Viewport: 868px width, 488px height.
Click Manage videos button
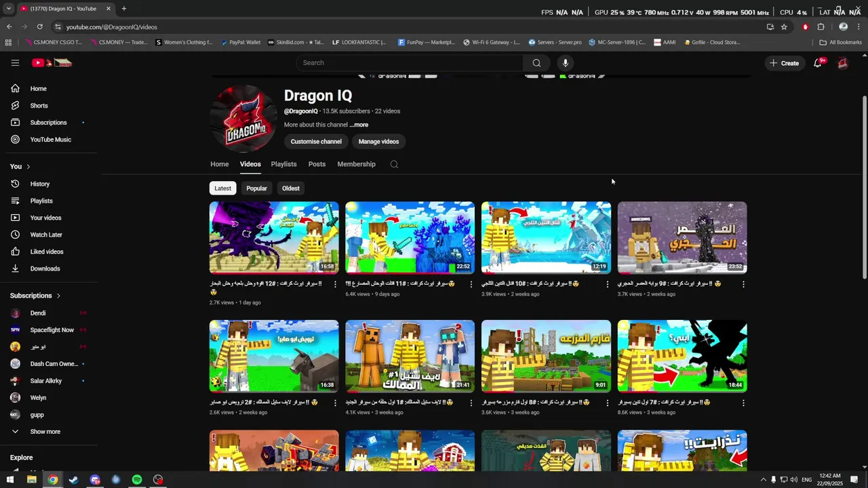(378, 142)
